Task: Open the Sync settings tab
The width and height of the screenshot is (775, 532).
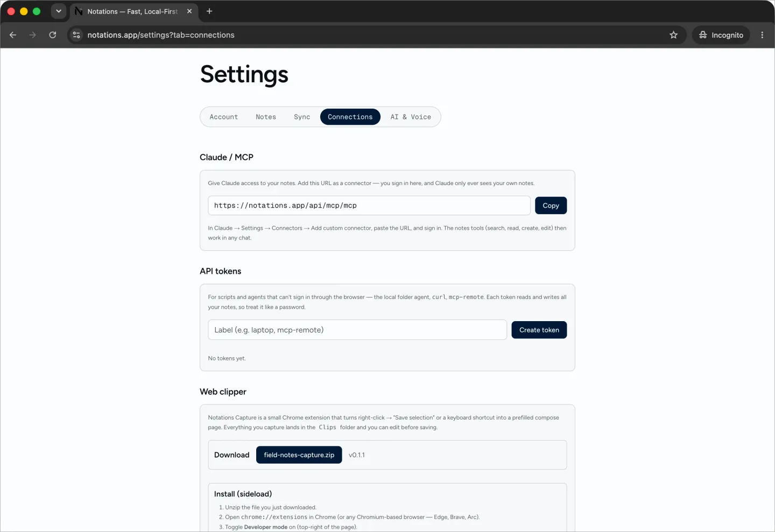Action: [x=302, y=117]
